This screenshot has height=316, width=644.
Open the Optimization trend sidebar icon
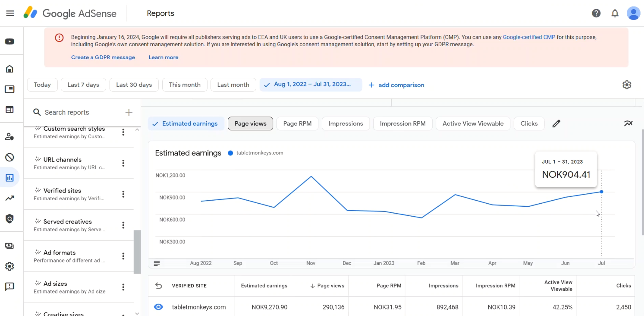click(10, 198)
